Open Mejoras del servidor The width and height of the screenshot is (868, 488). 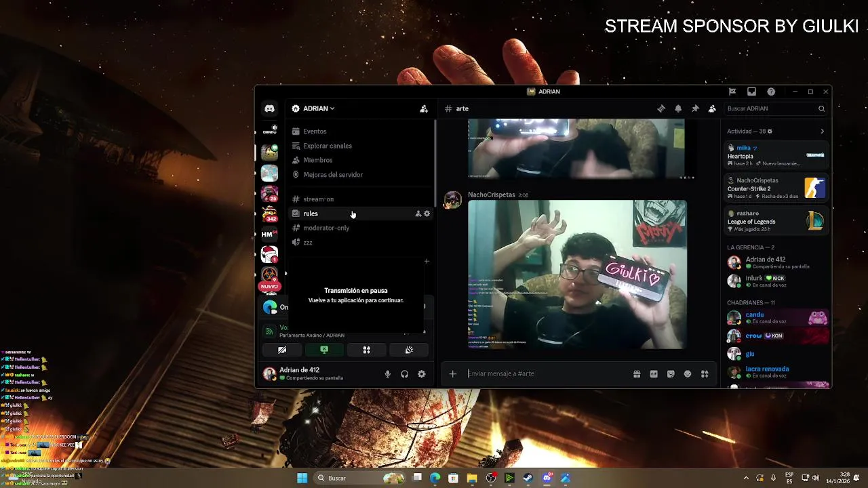coord(361,174)
